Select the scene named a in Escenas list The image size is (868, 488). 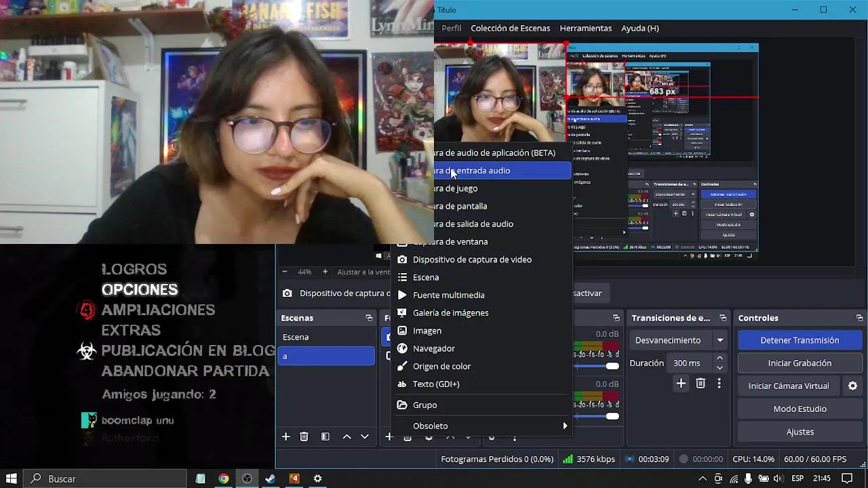[x=326, y=356]
